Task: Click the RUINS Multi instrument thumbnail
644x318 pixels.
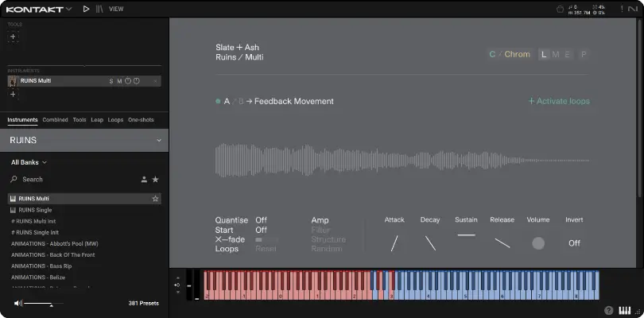Action: click(12, 81)
